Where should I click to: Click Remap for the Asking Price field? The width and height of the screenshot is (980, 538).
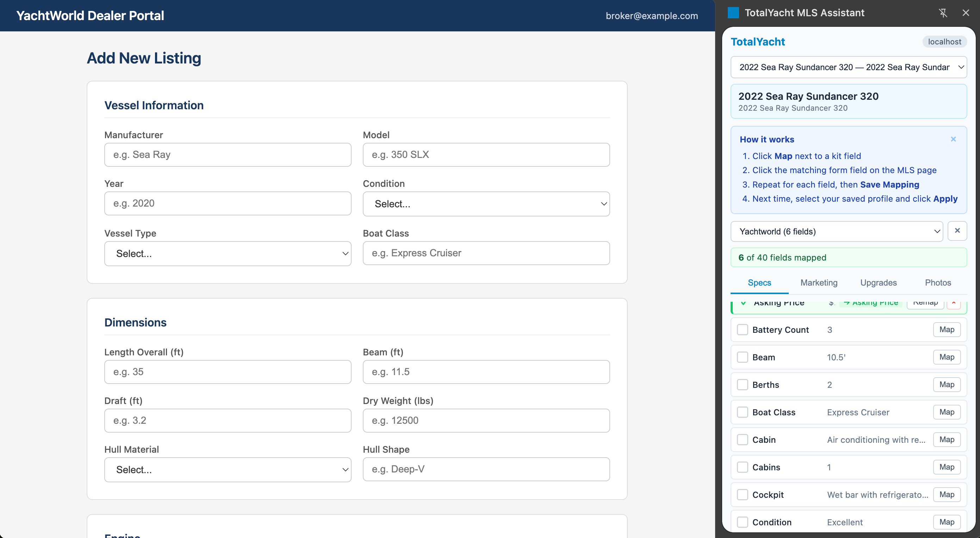tap(926, 303)
